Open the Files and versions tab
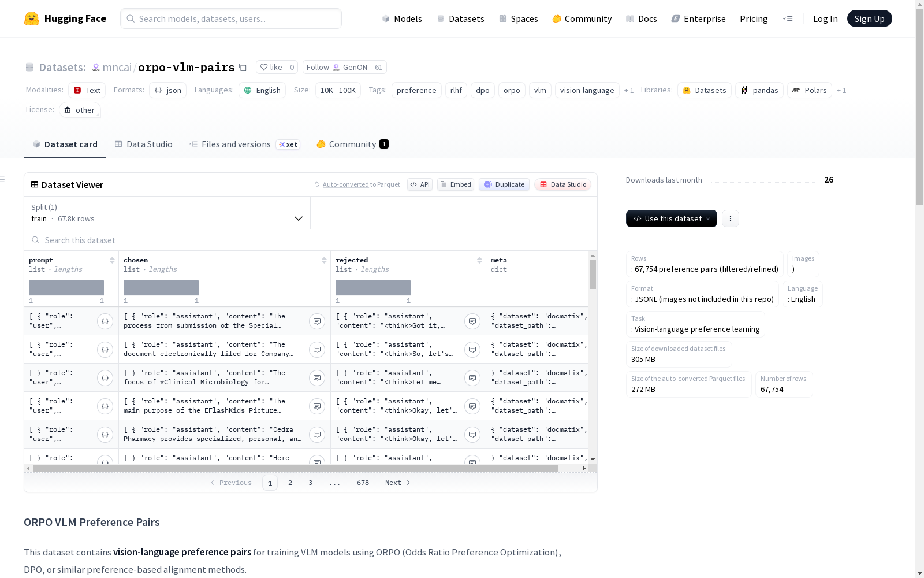Screen dimensions: 924x578 (244, 144)
